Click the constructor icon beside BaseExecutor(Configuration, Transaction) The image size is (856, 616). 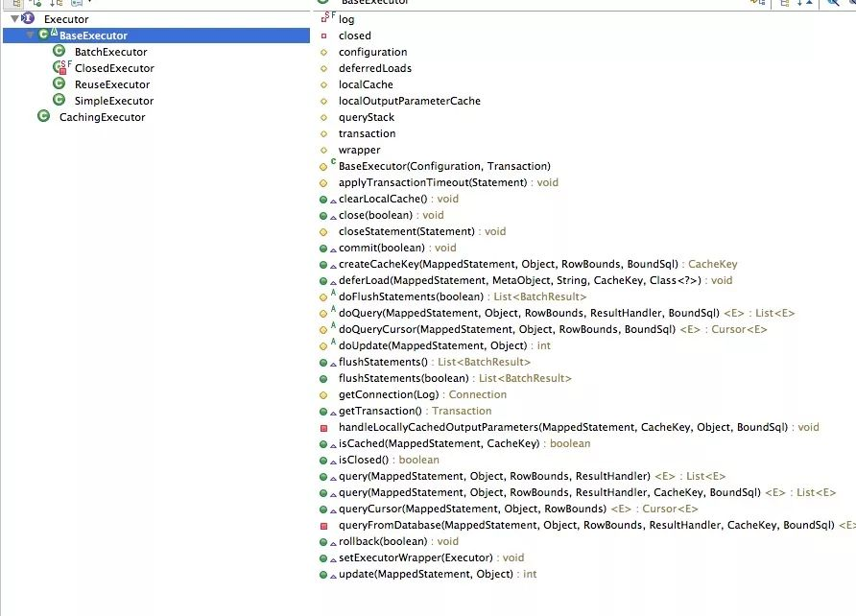pyautogui.click(x=323, y=167)
